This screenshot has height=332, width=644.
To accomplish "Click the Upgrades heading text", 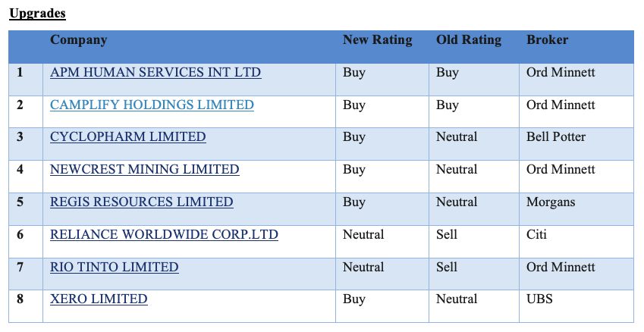I will point(37,14).
